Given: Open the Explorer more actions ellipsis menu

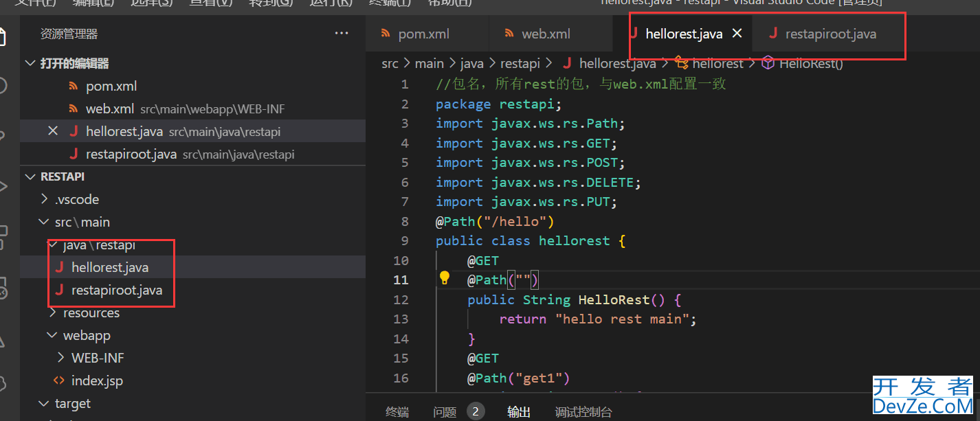Looking at the screenshot, I should click(342, 33).
